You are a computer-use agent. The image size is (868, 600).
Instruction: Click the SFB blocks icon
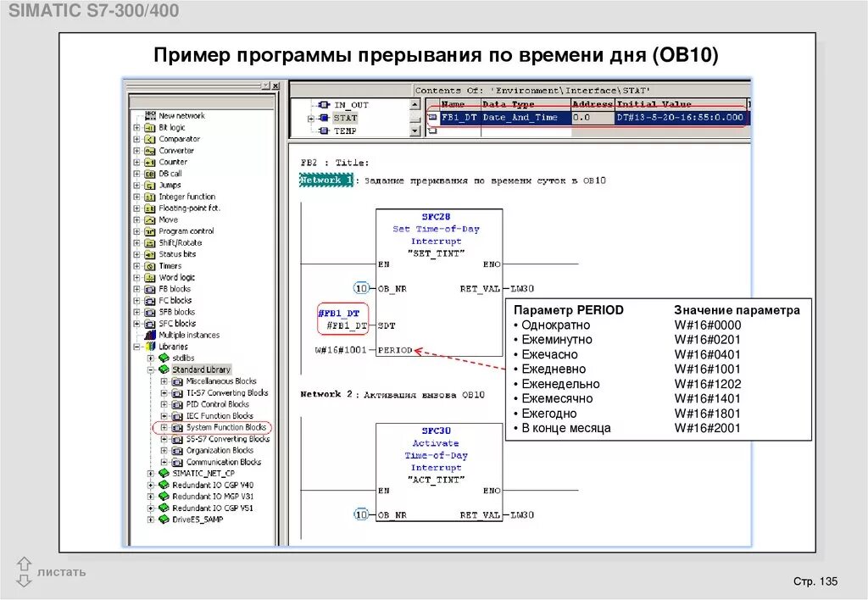point(149,312)
